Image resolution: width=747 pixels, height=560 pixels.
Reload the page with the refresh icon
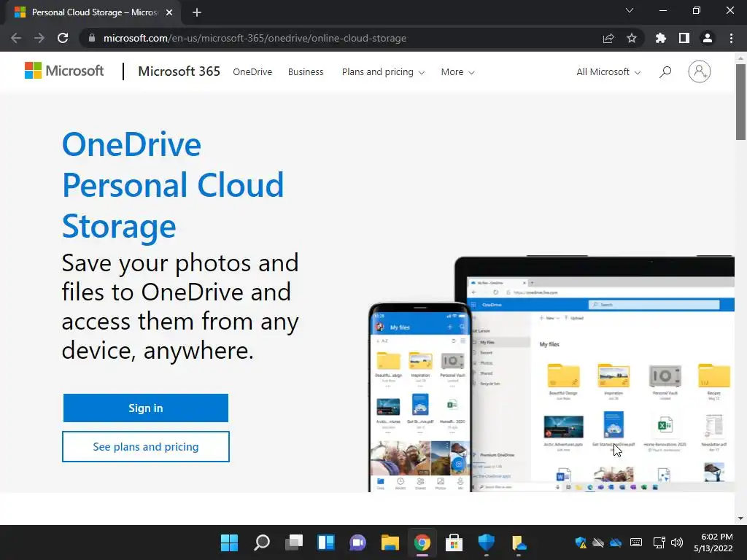[x=63, y=38]
